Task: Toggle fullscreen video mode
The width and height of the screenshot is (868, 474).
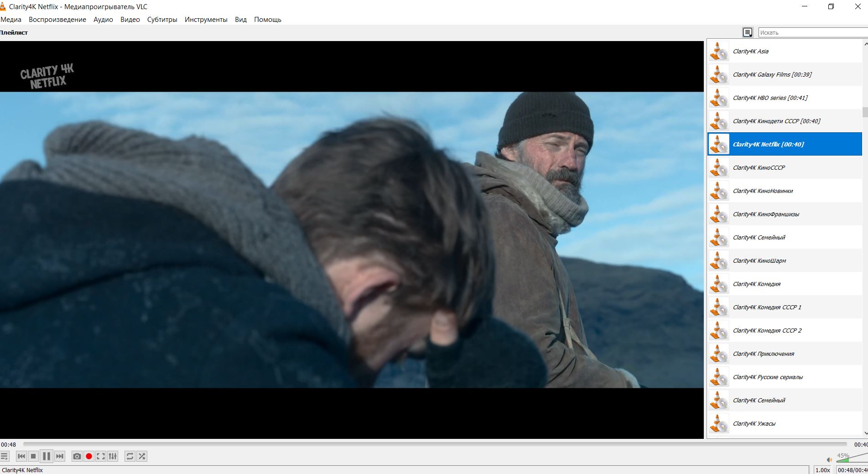Action: (101, 456)
